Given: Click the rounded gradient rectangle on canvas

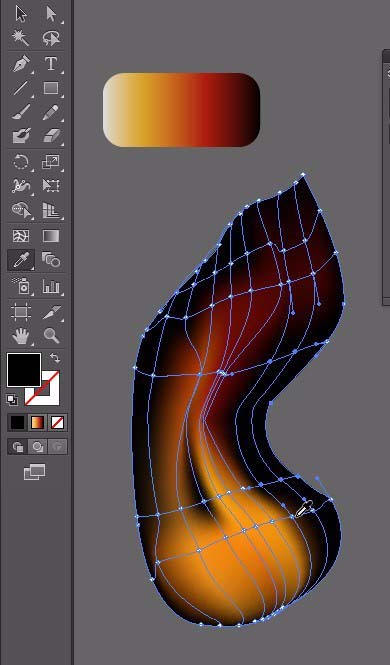Looking at the screenshot, I should [181, 110].
